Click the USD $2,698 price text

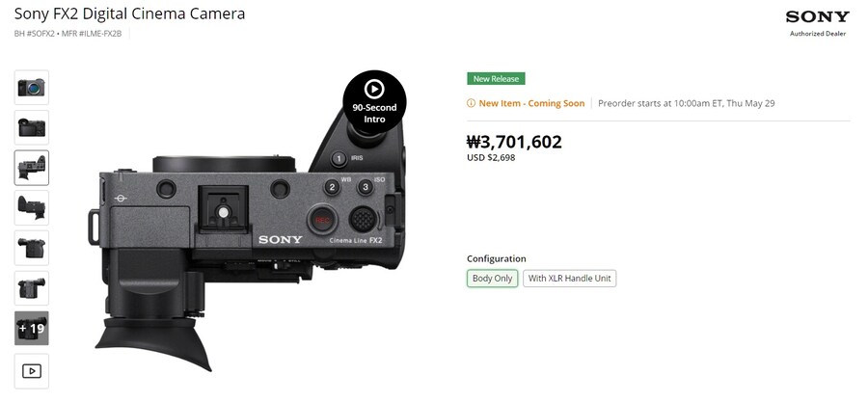tap(491, 157)
